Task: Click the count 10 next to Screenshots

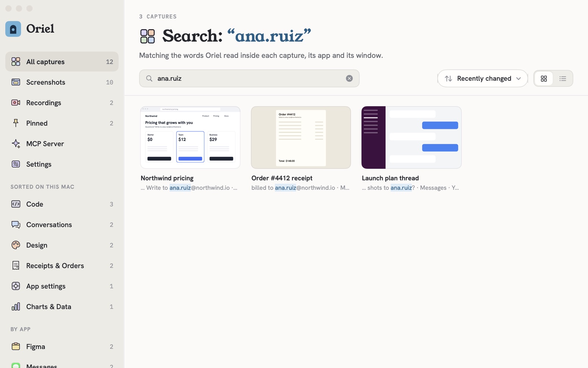Action: point(110,82)
